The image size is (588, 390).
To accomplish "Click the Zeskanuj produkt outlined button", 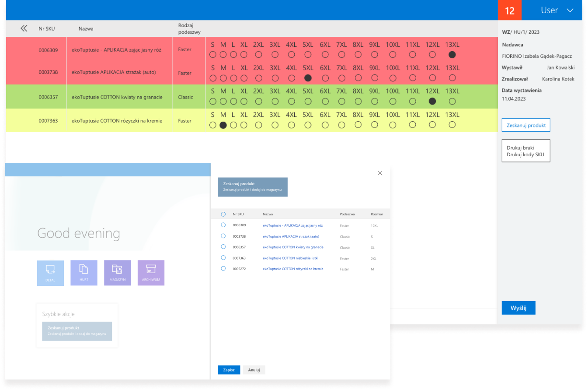I will [525, 125].
